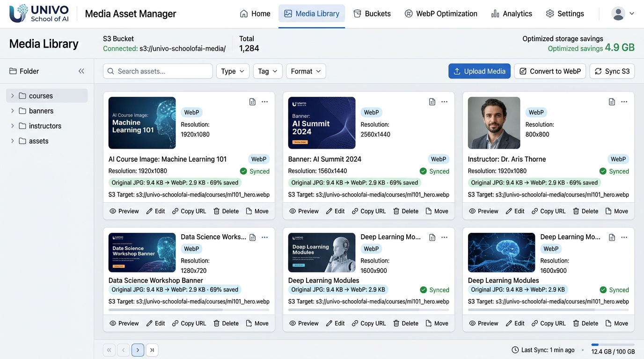Go to the Home tab
The image size is (644, 359).
click(x=255, y=14)
